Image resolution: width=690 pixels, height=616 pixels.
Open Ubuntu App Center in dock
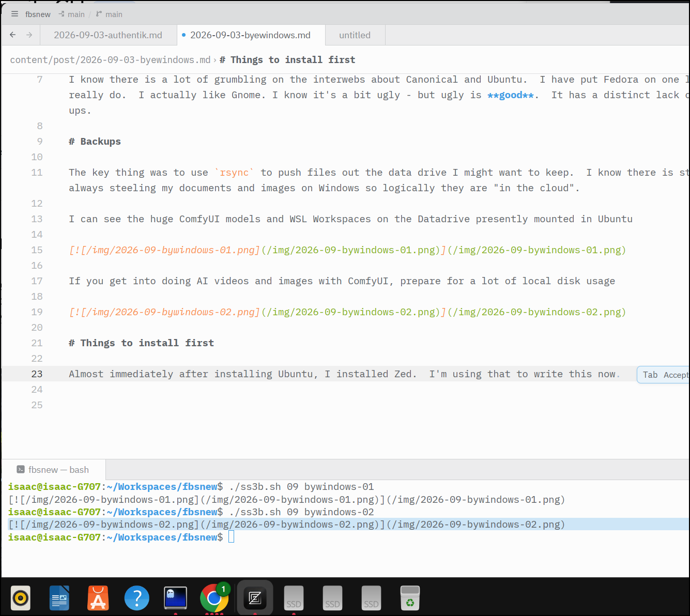coord(98,598)
